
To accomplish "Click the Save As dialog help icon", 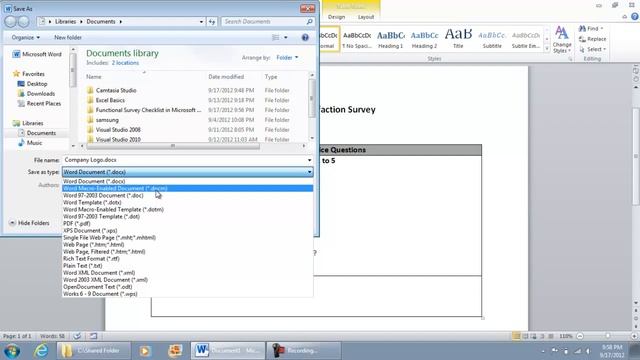I will point(305,37).
